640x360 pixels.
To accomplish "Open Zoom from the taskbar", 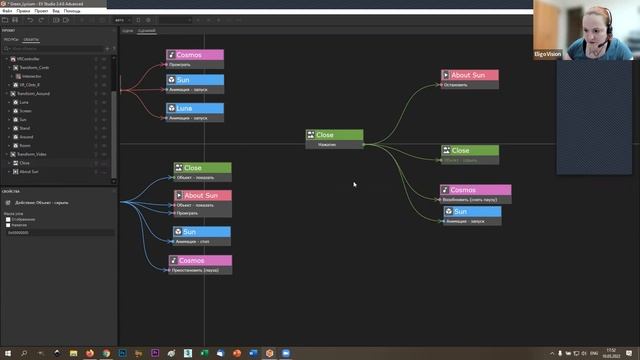I will click(286, 353).
